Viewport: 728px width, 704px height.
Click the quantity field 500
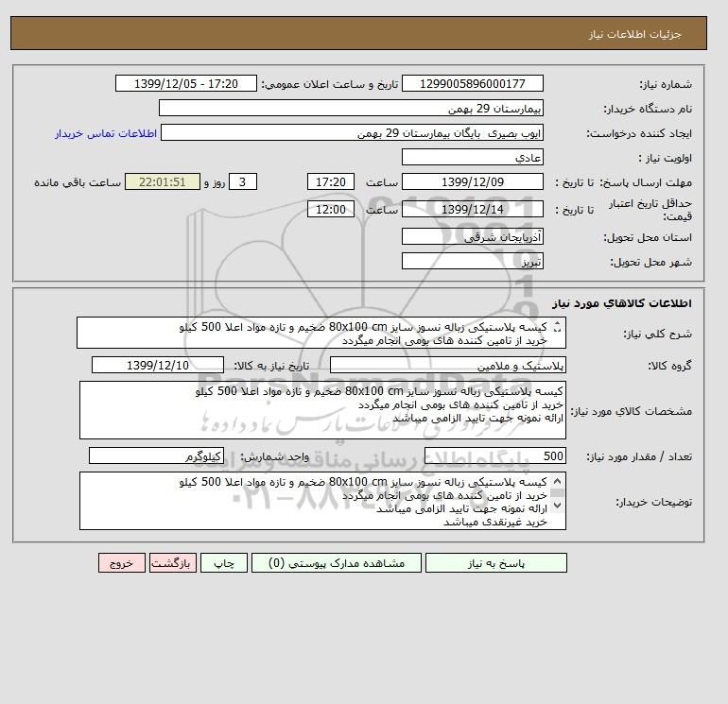[494, 456]
